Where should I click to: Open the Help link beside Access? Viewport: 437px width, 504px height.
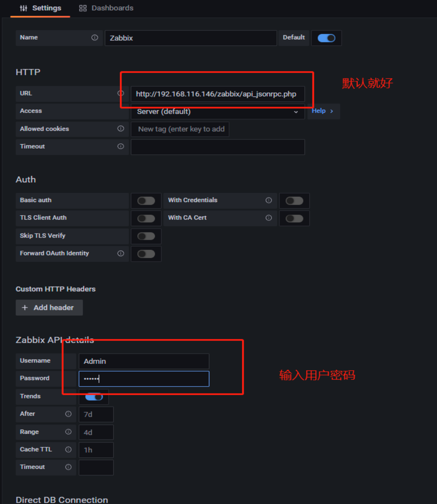coord(322,111)
